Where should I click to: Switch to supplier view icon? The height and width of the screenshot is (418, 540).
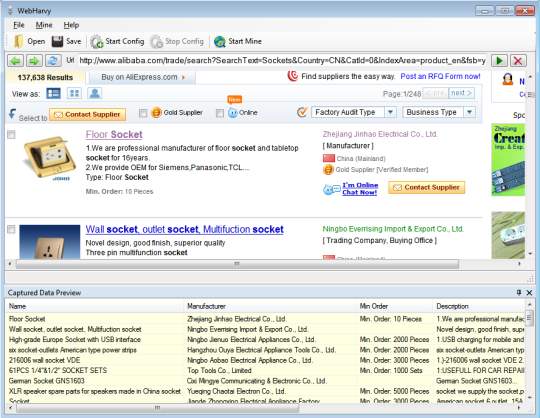pyautogui.click(x=95, y=93)
